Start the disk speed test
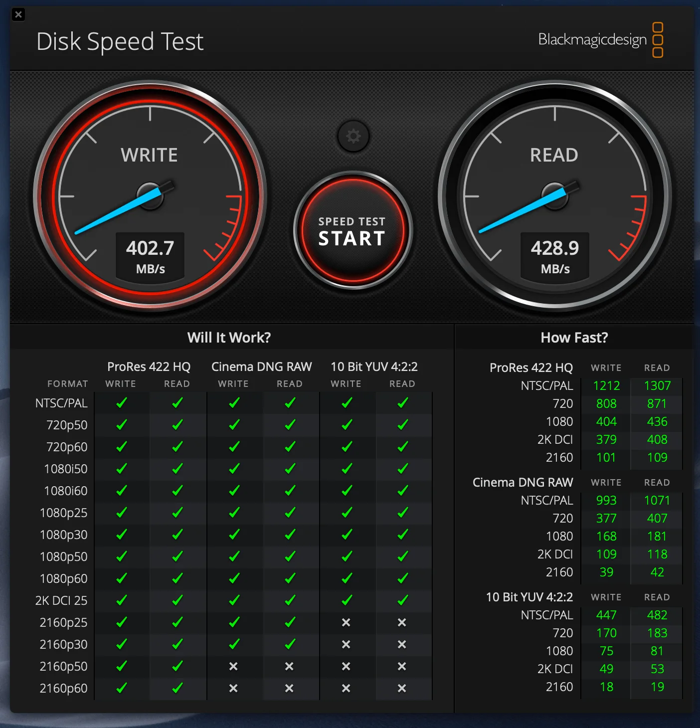This screenshot has width=700, height=728. (352, 230)
